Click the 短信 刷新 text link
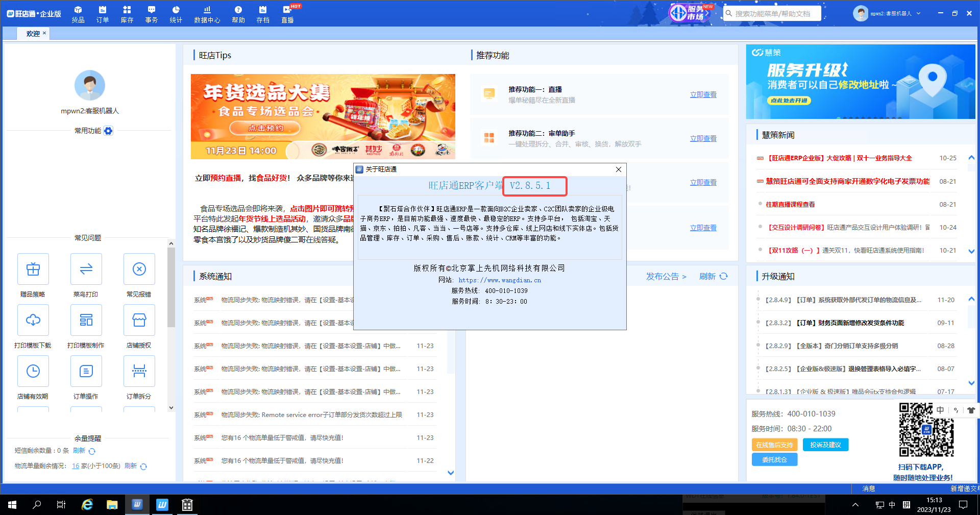980x515 pixels. [79, 451]
